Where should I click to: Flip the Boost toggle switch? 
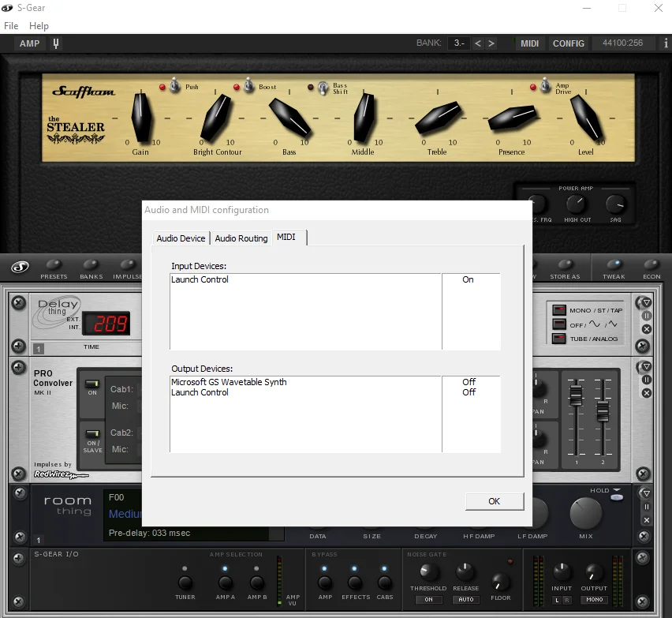point(249,85)
